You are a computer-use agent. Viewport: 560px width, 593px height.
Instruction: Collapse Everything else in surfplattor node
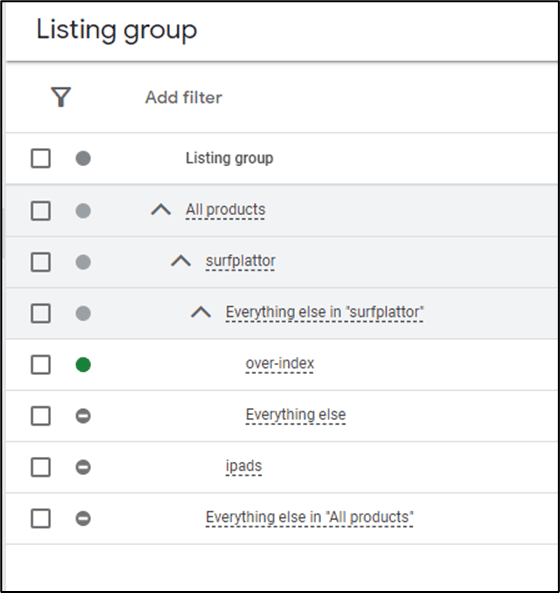click(201, 312)
